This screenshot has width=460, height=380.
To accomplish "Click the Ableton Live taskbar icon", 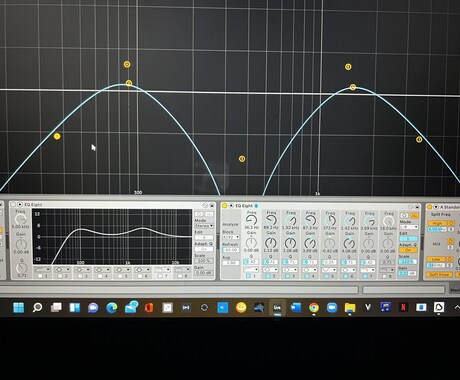I will [x=277, y=307].
